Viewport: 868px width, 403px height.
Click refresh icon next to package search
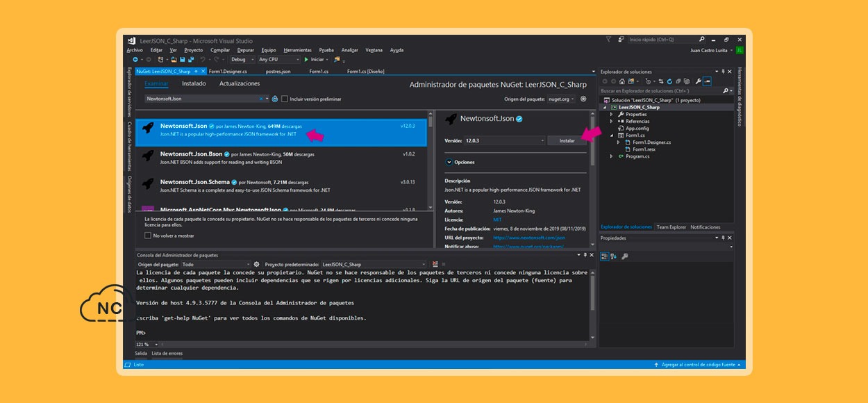pos(275,99)
